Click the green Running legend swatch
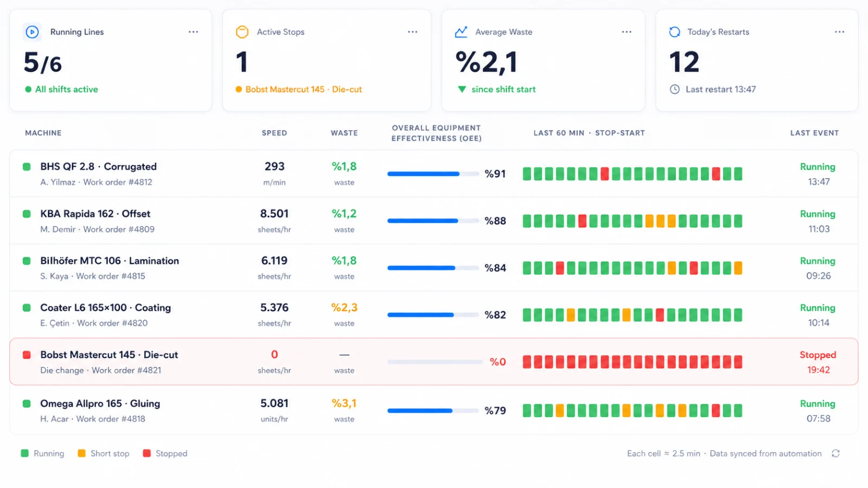The image size is (868, 488). [24, 453]
